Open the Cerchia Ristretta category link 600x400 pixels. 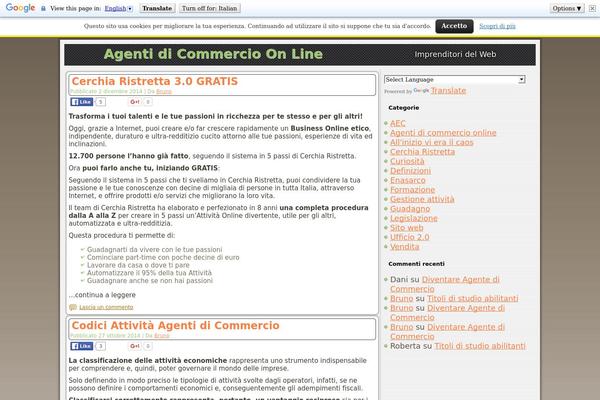pos(422,152)
